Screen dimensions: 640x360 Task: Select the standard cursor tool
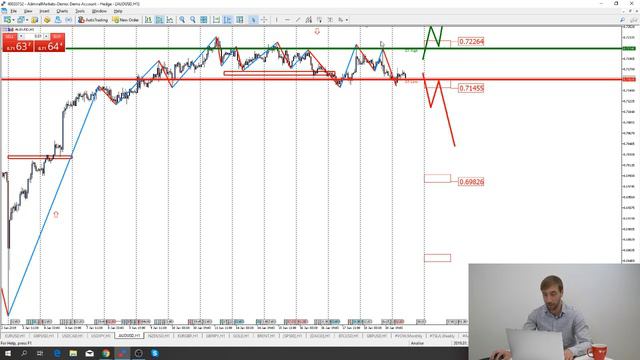[x=253, y=20]
